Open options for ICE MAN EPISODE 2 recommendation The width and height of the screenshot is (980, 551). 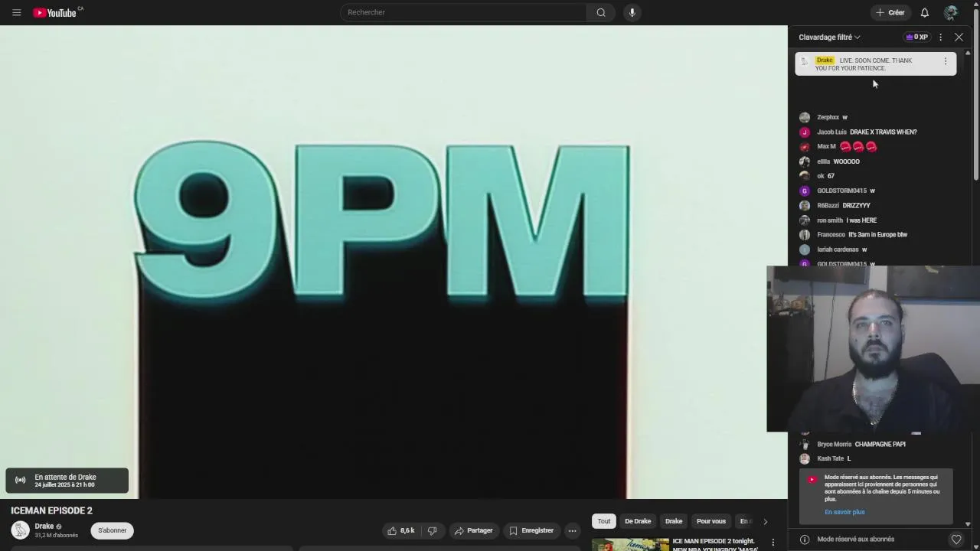click(x=773, y=543)
